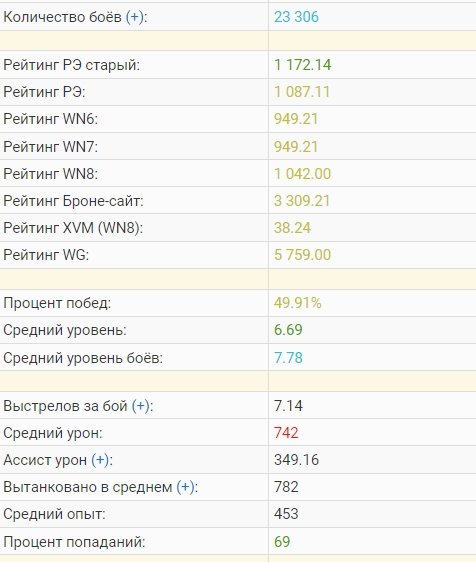Click the Рейтинг РЭ старый value 1 172.14
This screenshot has width=476, height=562.
click(303, 65)
